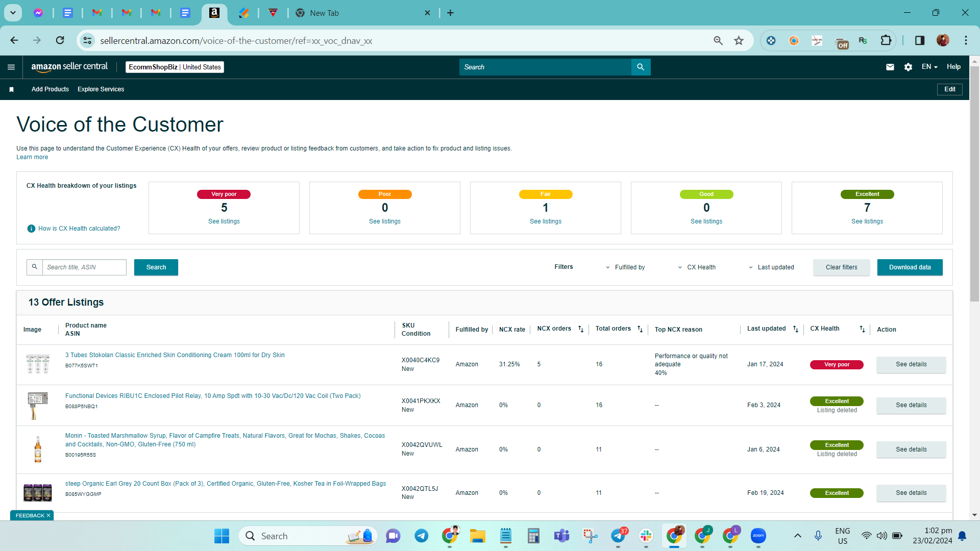Sort by Last updated arrows
The width and height of the screenshot is (980, 551).
pos(796,329)
